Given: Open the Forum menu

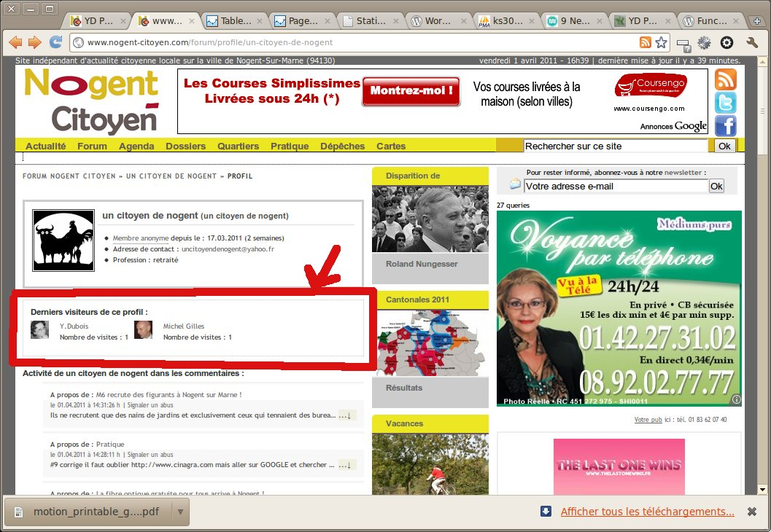Looking at the screenshot, I should (92, 146).
